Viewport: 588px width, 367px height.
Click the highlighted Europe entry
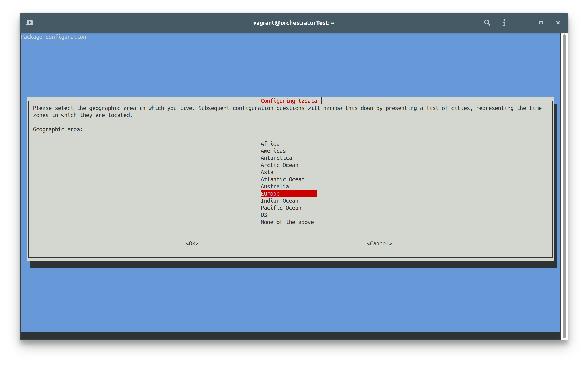(288, 194)
